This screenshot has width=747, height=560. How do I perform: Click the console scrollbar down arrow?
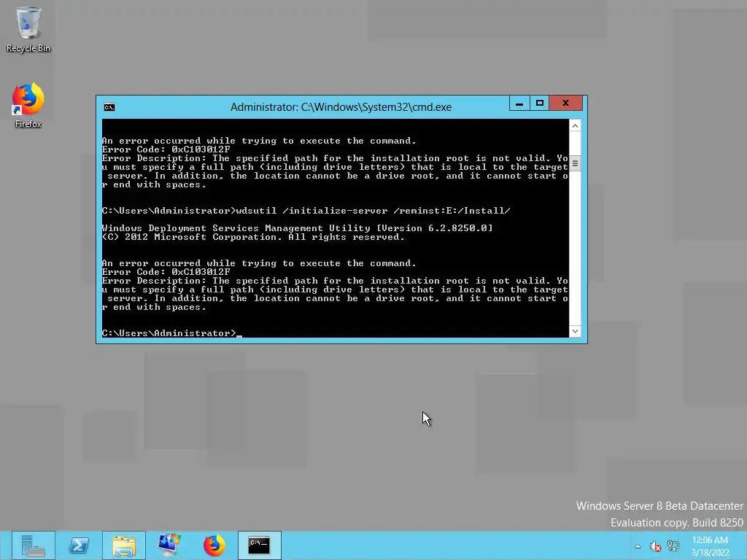click(x=575, y=331)
